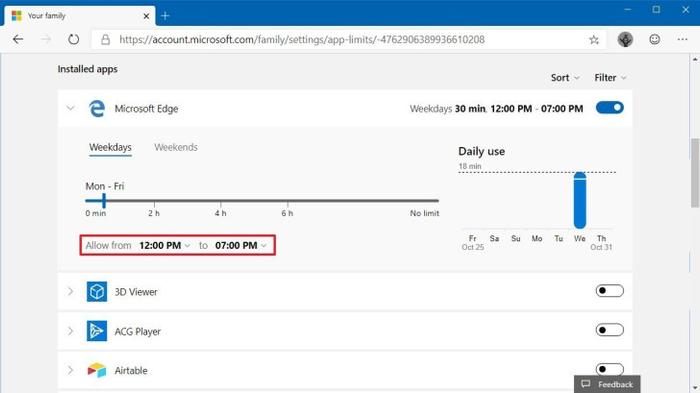Click the ACG Player app icon

pyautogui.click(x=96, y=331)
